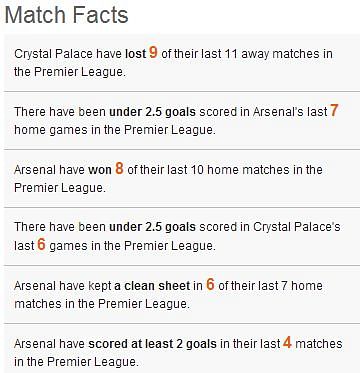360x373 pixels.
Task: Select the Crystal Palace last 6 games row
Action: tap(182, 236)
